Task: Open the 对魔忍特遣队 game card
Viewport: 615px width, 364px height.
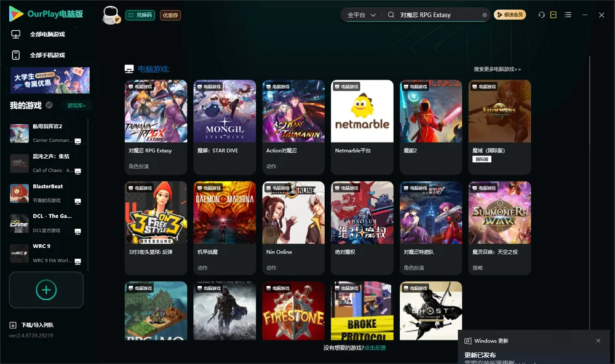Action: [430, 228]
